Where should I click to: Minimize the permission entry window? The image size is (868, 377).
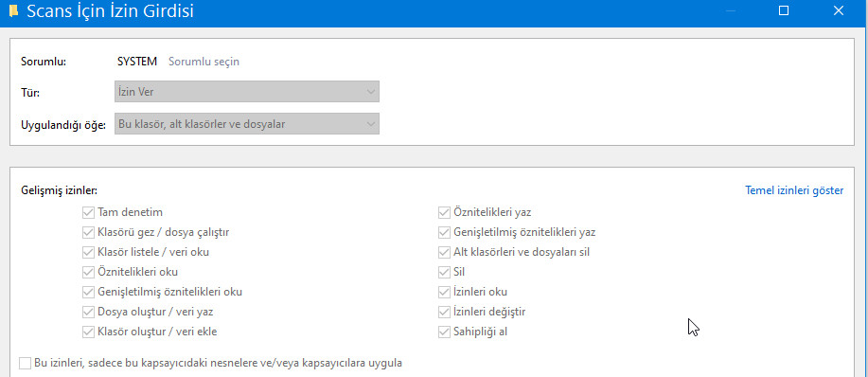730,10
